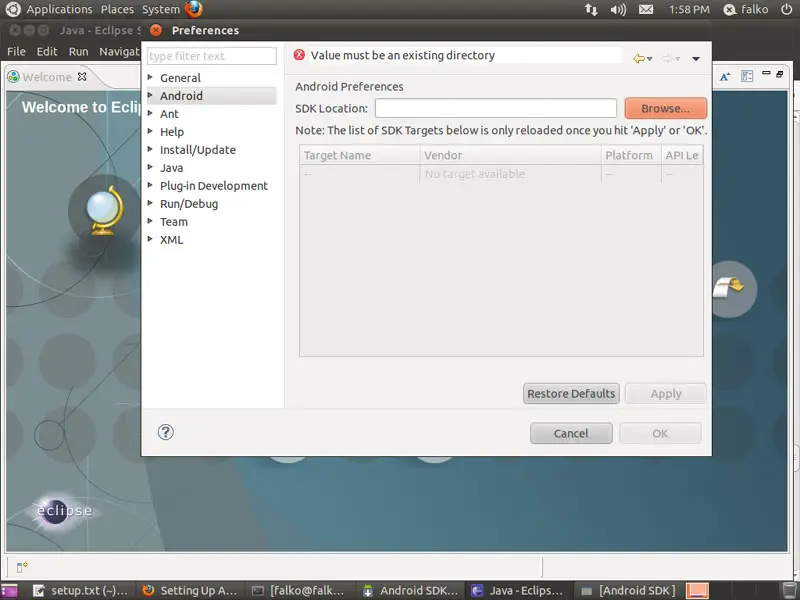The height and width of the screenshot is (600, 800).
Task: Open the File menu in Eclipse
Action: pyautogui.click(x=16, y=52)
